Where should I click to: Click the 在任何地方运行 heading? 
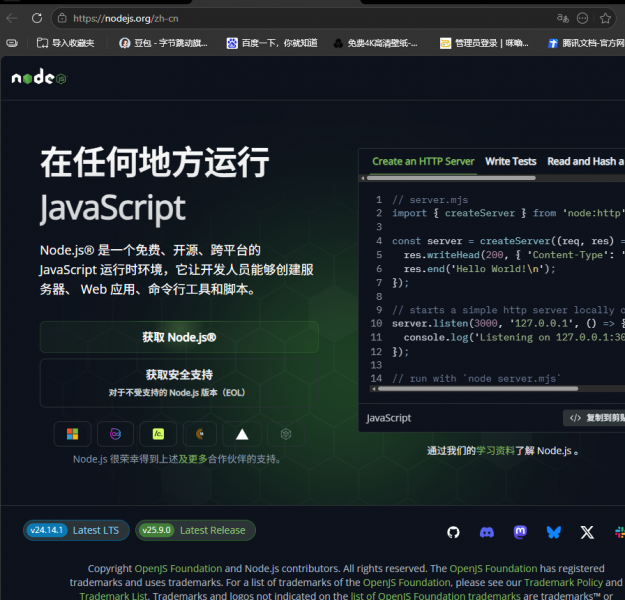click(x=155, y=162)
